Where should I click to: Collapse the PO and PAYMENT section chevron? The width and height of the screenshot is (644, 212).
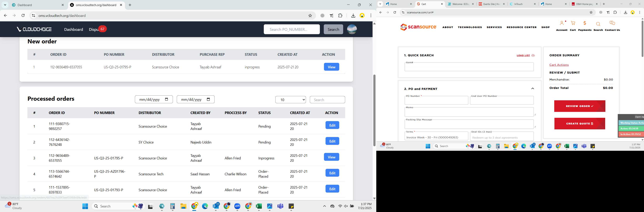[532, 89]
